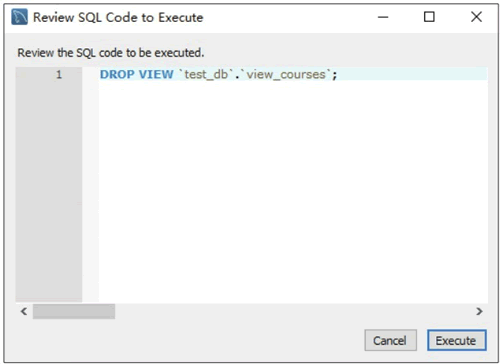500x364 pixels.
Task: Click on the `test_db` schema name
Action: pos(206,74)
